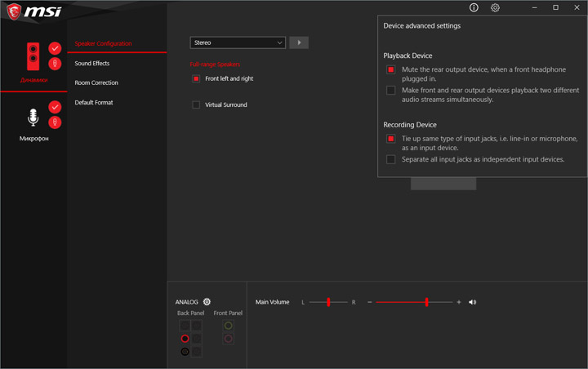Screen dimensions: 588x369
Task: Open the Stereo speaker configuration dropdown
Action: click(x=238, y=42)
